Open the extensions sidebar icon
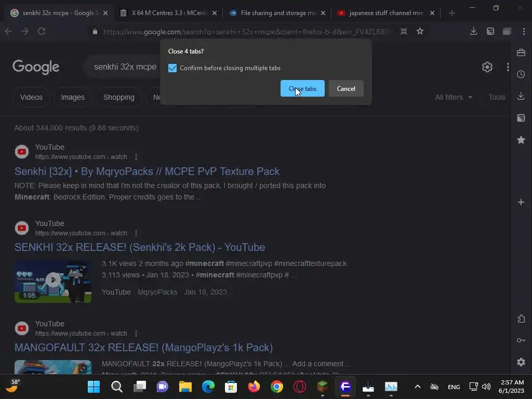This screenshot has height=399, width=532. [x=521, y=318]
